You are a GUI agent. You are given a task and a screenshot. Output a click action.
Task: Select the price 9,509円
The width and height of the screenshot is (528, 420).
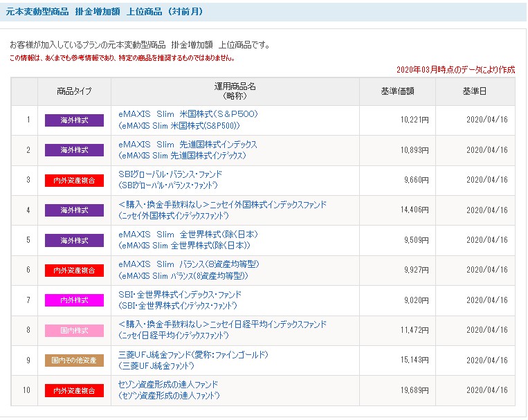tap(417, 240)
